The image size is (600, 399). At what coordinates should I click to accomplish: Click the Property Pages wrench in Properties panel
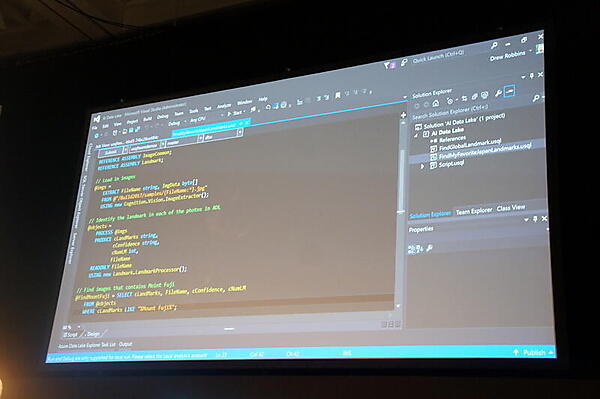[x=429, y=248]
